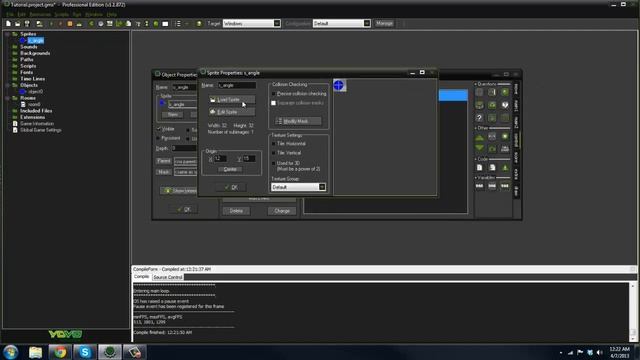Select the Draw Variable action icon
Screen dimensions: 640x360
click(505, 186)
